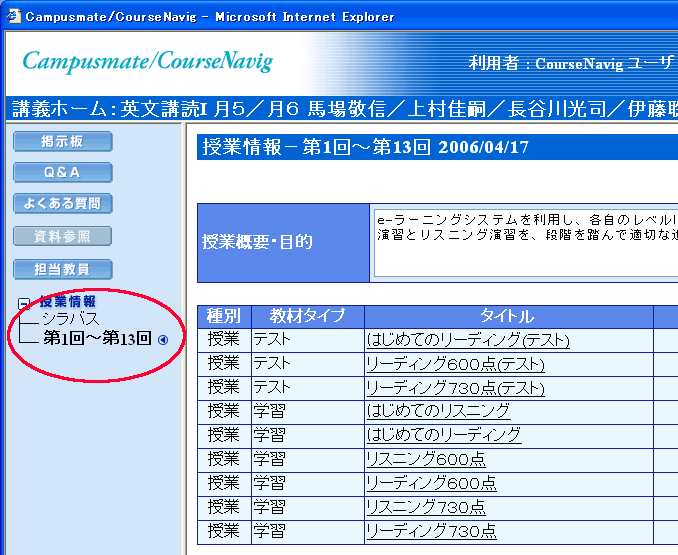Click the Campusmate/CourseNavig logo
Viewport: 678px width, 555px height.
point(147,61)
